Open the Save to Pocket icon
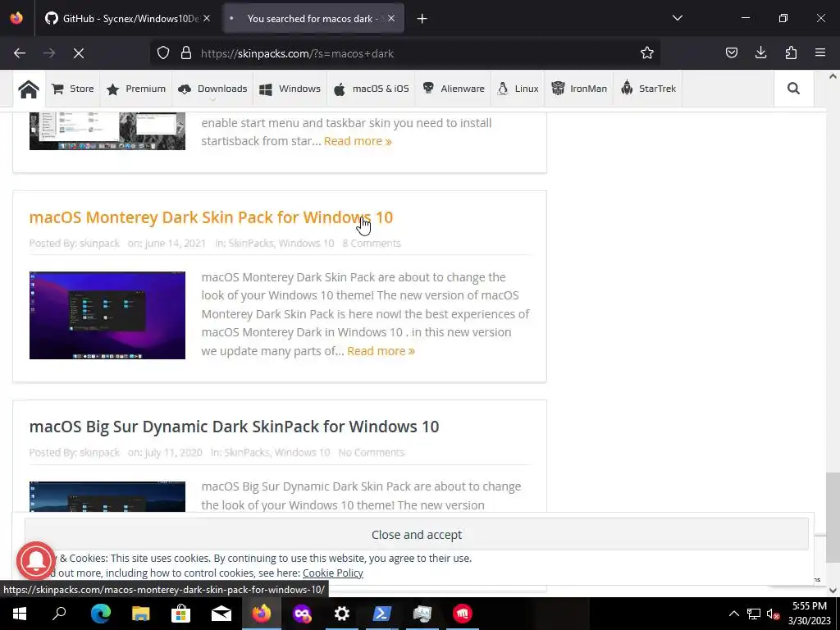 pos(732,53)
